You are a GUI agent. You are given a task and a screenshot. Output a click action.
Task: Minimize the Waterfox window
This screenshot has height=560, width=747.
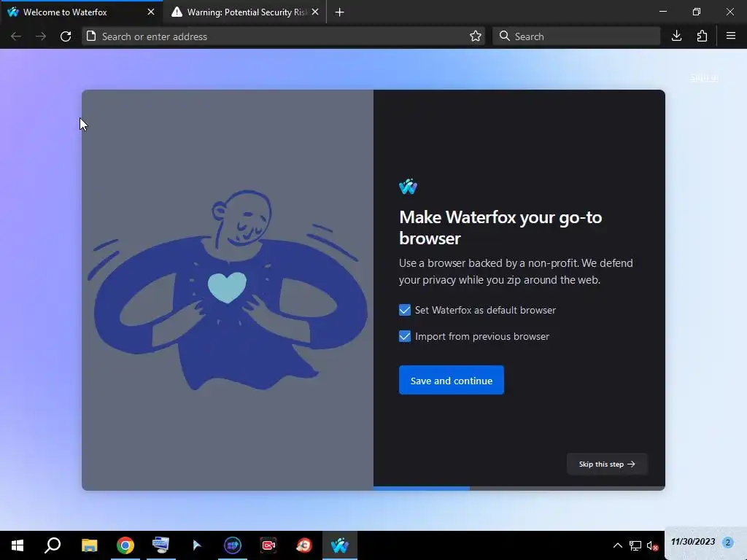pyautogui.click(x=662, y=12)
